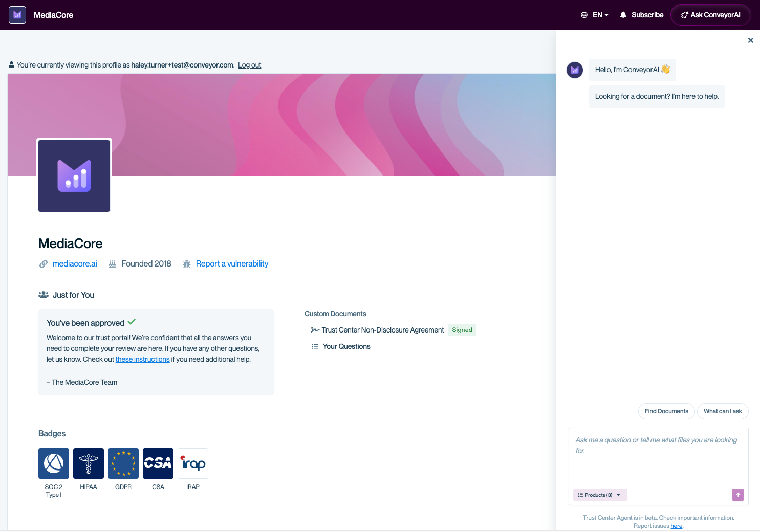Click the Hello, I'm ConveyorAI message
Image resolution: width=760 pixels, height=532 pixels.
tap(632, 70)
